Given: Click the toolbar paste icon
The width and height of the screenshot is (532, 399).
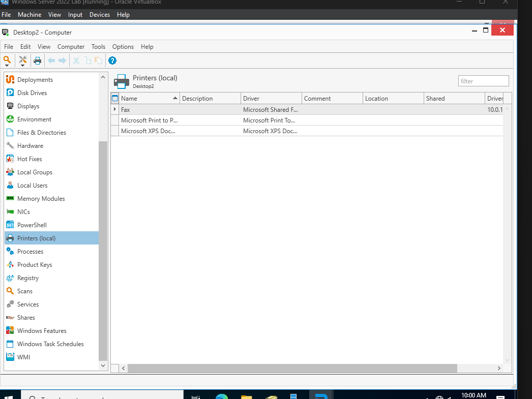Looking at the screenshot, I should (98, 60).
